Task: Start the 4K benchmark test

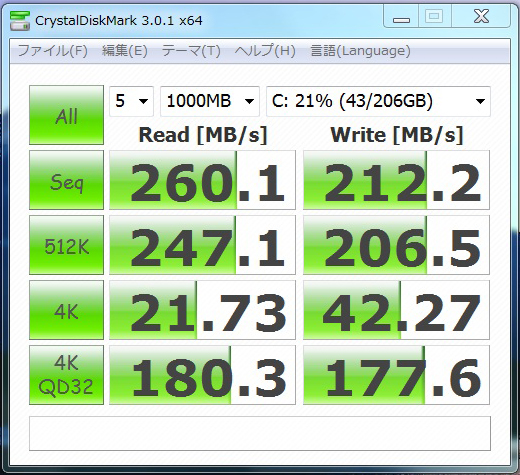Action: (x=66, y=310)
